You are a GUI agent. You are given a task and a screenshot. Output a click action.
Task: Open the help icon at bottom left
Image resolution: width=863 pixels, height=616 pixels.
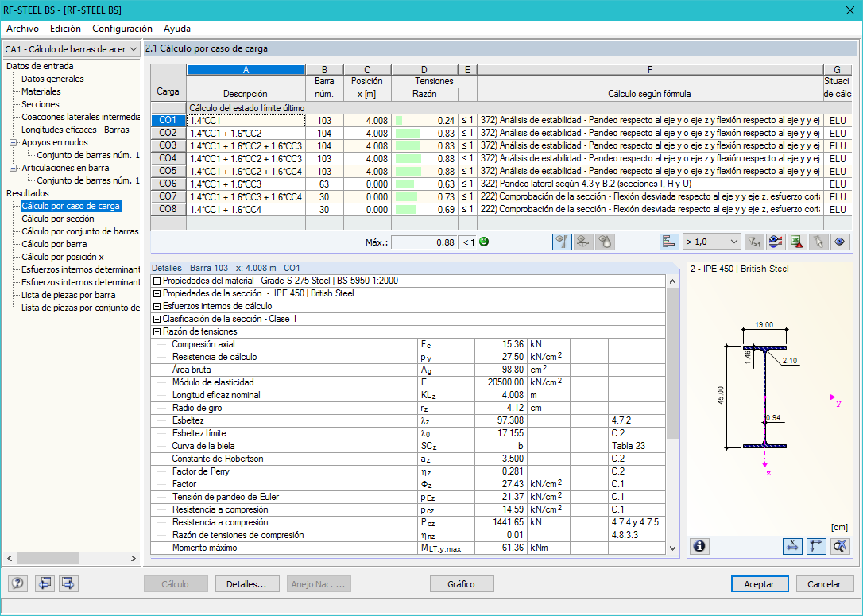(x=17, y=583)
